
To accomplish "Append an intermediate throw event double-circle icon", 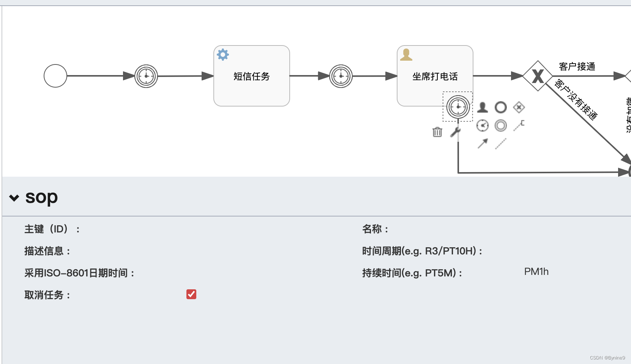I will tap(500, 126).
